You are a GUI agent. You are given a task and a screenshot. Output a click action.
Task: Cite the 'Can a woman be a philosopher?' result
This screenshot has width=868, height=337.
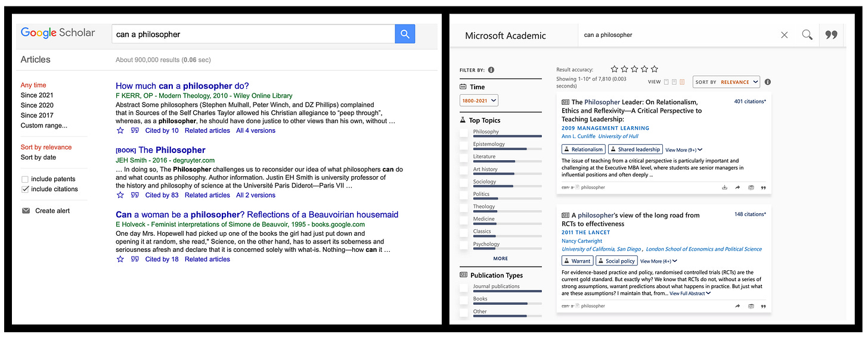tap(135, 259)
